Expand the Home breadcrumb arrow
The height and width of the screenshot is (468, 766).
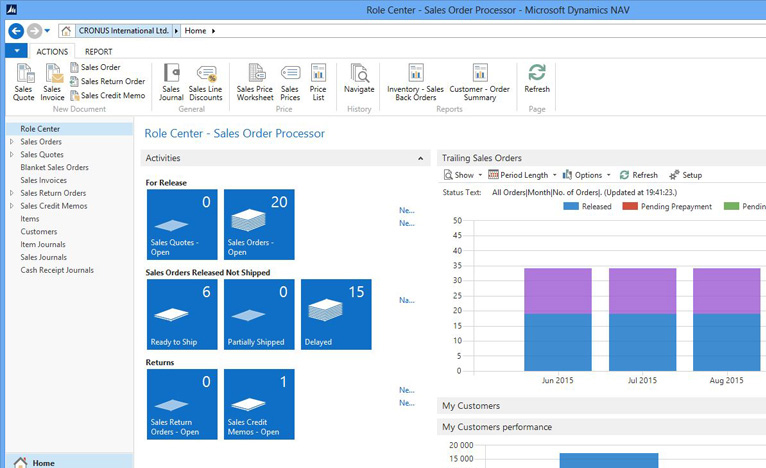click(213, 31)
